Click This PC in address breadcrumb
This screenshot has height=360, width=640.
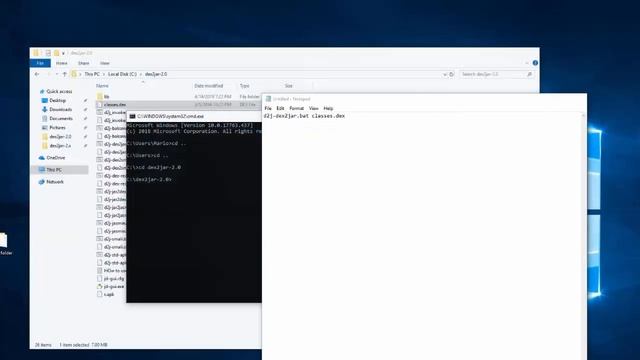click(92, 74)
